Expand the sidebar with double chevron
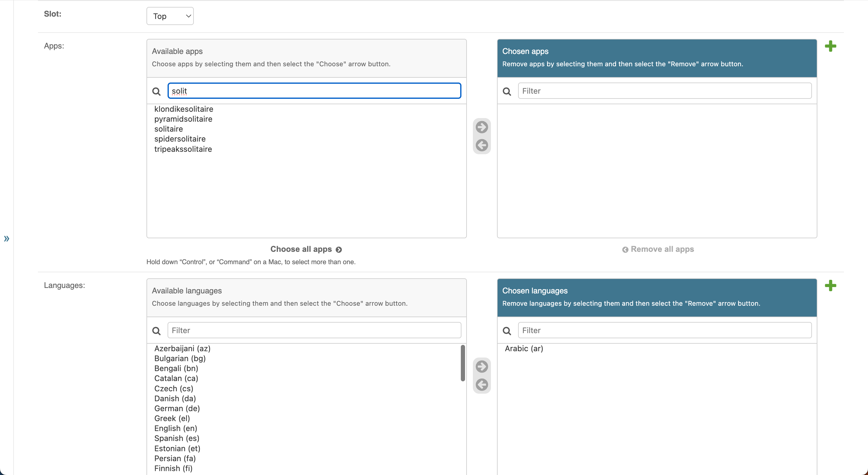 pos(6,239)
